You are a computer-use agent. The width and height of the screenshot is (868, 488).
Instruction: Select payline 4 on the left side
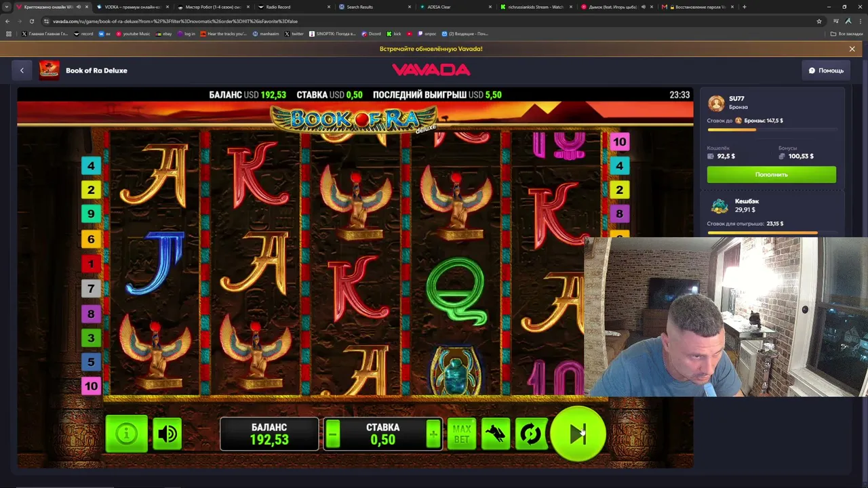91,165
